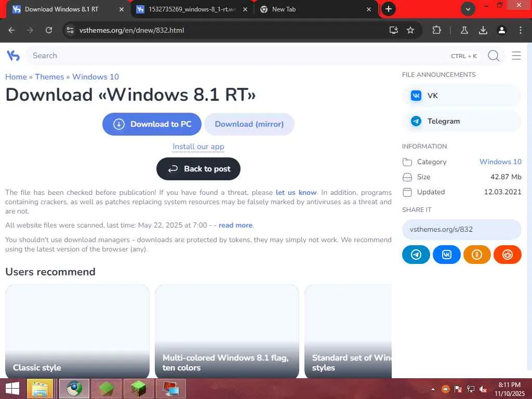Click the VSThemes logo icon

coord(13,55)
